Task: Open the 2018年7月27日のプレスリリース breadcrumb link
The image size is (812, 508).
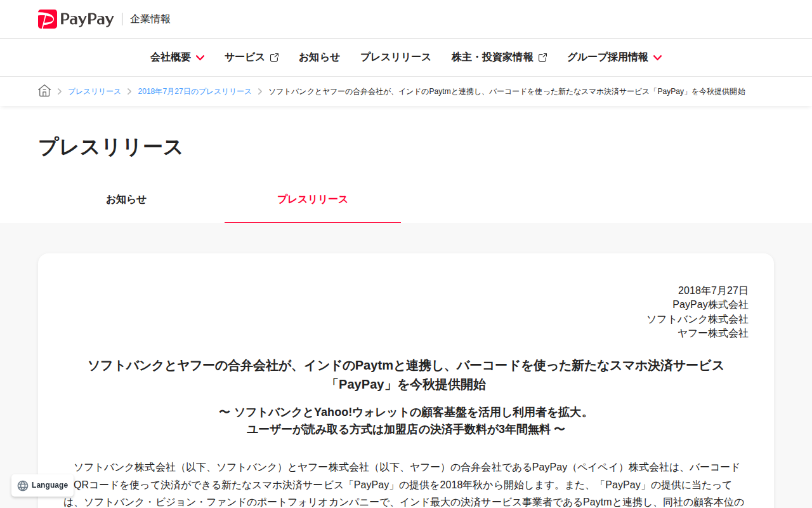Action: pyautogui.click(x=195, y=91)
